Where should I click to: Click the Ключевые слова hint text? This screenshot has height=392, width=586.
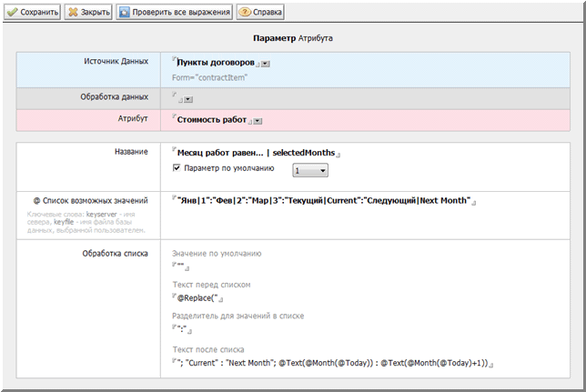pos(86,222)
